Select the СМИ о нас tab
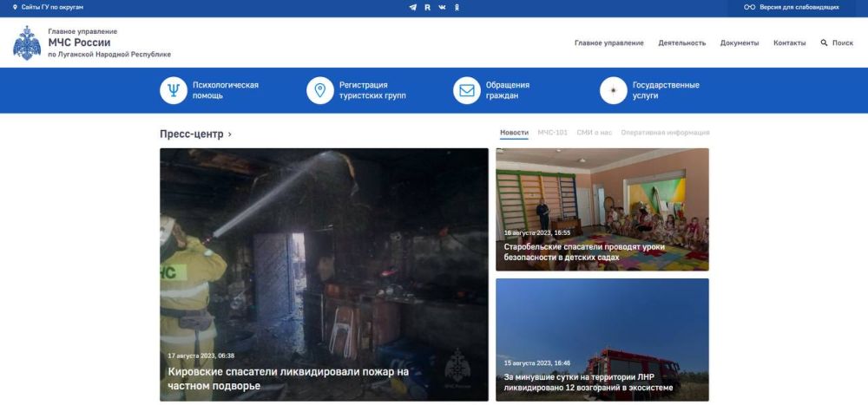This screenshot has width=868, height=405. (x=594, y=133)
